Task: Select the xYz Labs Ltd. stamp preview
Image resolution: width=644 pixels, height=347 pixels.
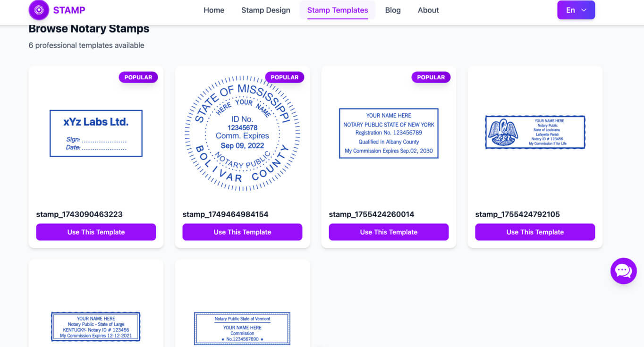Action: click(x=96, y=133)
